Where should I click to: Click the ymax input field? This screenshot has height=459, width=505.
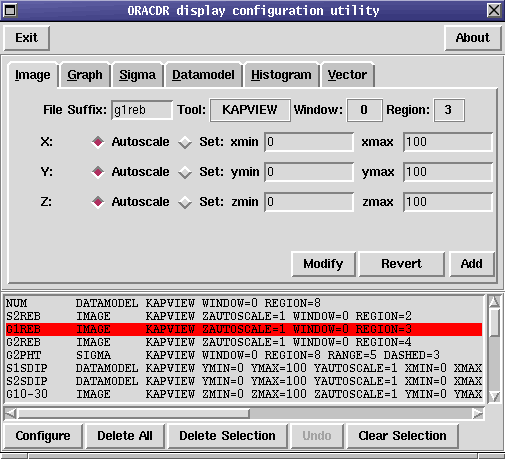448,172
